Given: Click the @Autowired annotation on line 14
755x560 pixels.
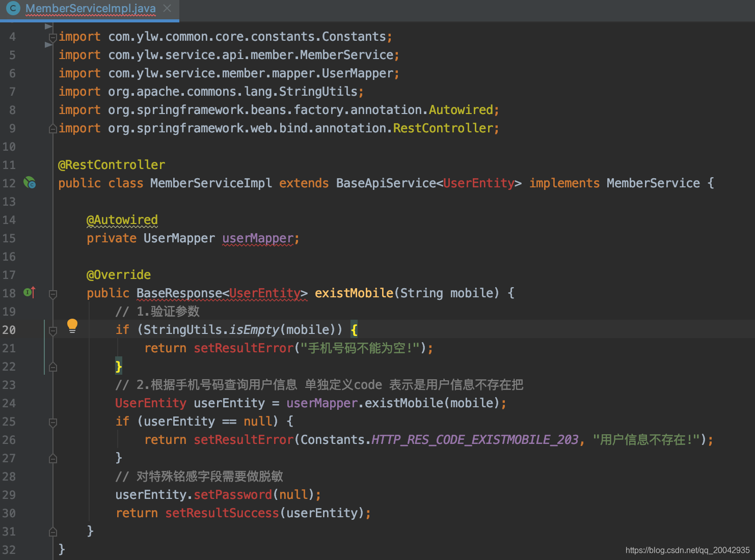Looking at the screenshot, I should pyautogui.click(x=122, y=220).
